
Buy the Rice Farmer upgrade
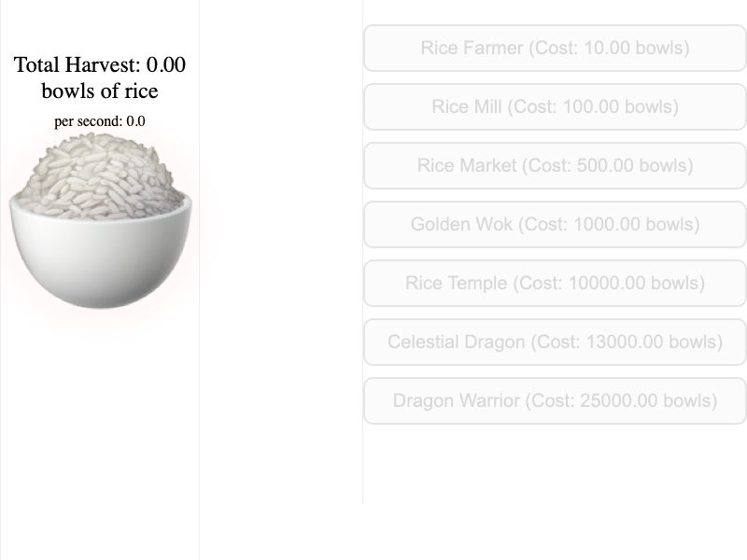point(555,48)
